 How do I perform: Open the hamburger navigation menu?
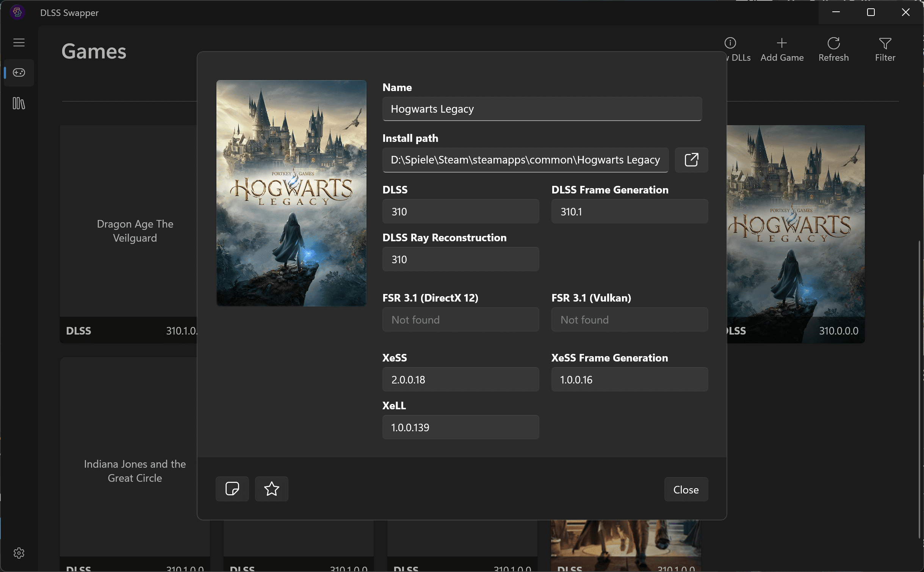(x=19, y=42)
